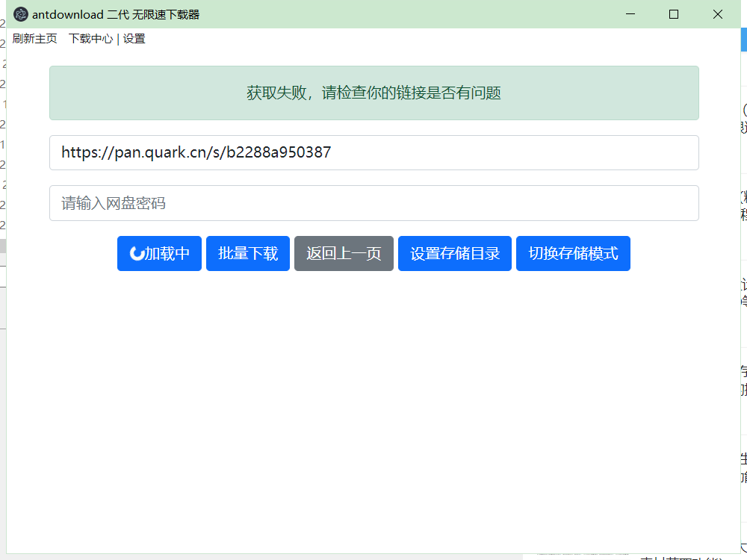
Task: Click the 获取失败 alert message
Action: click(374, 93)
